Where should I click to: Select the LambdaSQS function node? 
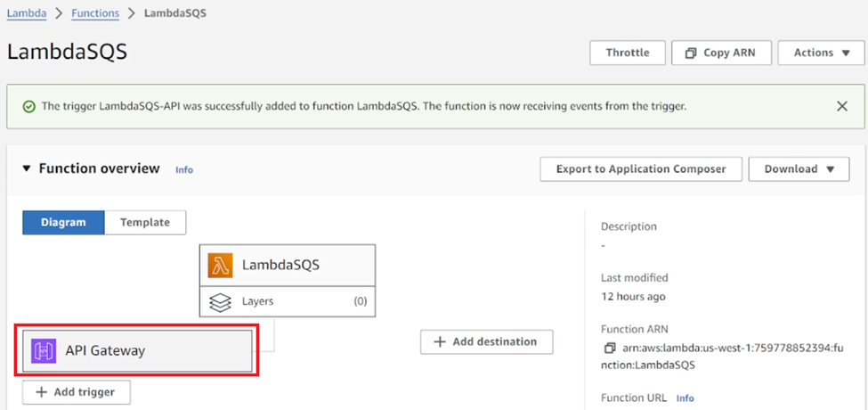click(x=288, y=265)
